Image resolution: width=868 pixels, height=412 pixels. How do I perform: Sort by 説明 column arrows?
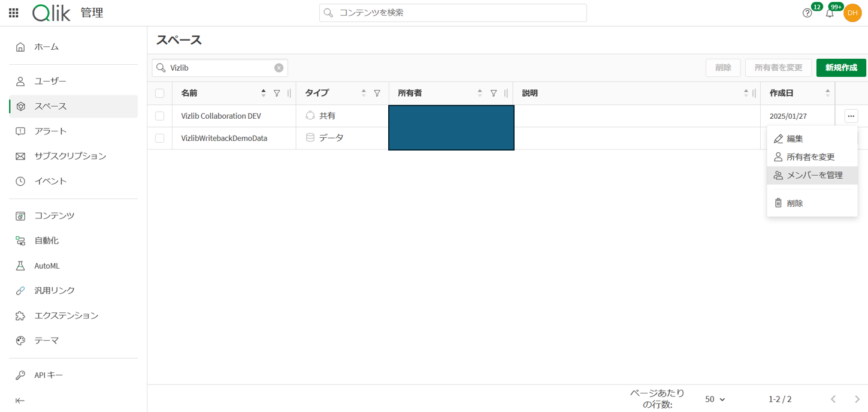click(x=746, y=93)
